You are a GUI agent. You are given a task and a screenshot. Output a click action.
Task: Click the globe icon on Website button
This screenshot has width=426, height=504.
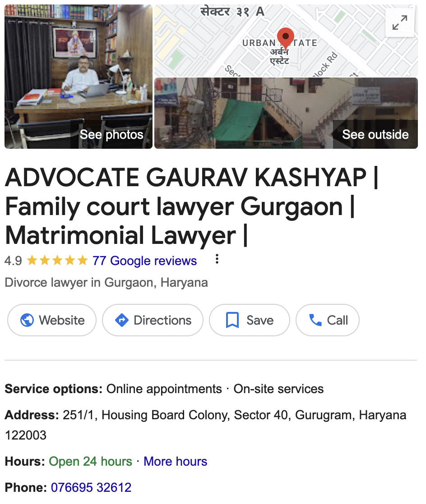27,320
